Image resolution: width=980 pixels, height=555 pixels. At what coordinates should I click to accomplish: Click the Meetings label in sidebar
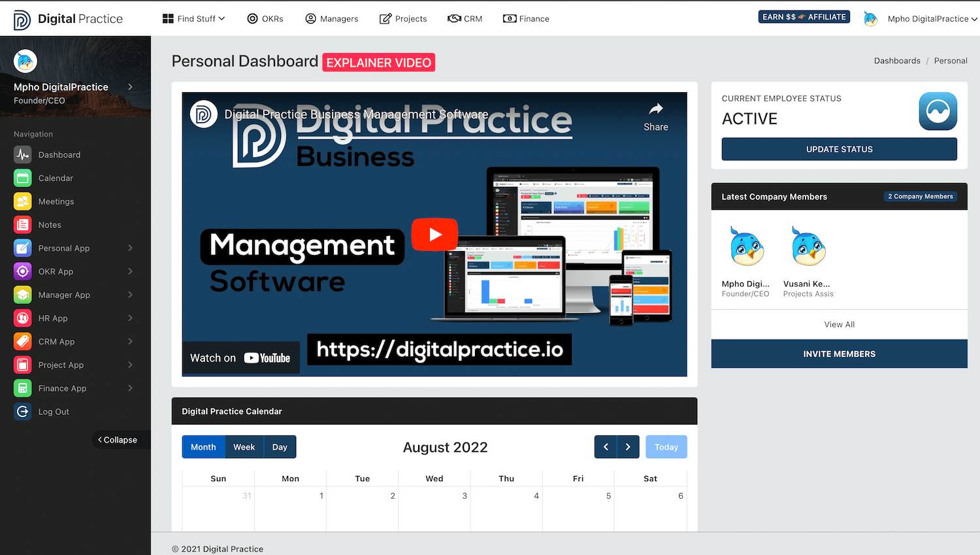click(x=56, y=201)
